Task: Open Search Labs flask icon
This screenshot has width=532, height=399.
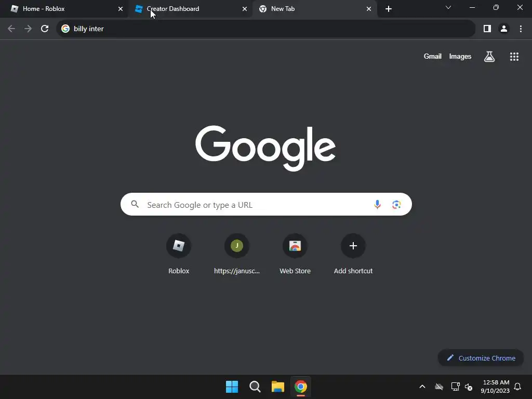Action: 489,56
